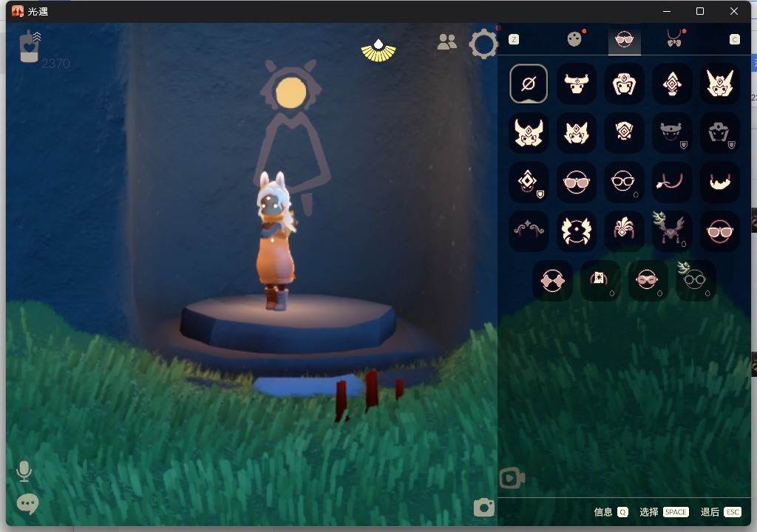
Task: Equip the bull horn mask
Action: pos(576,83)
